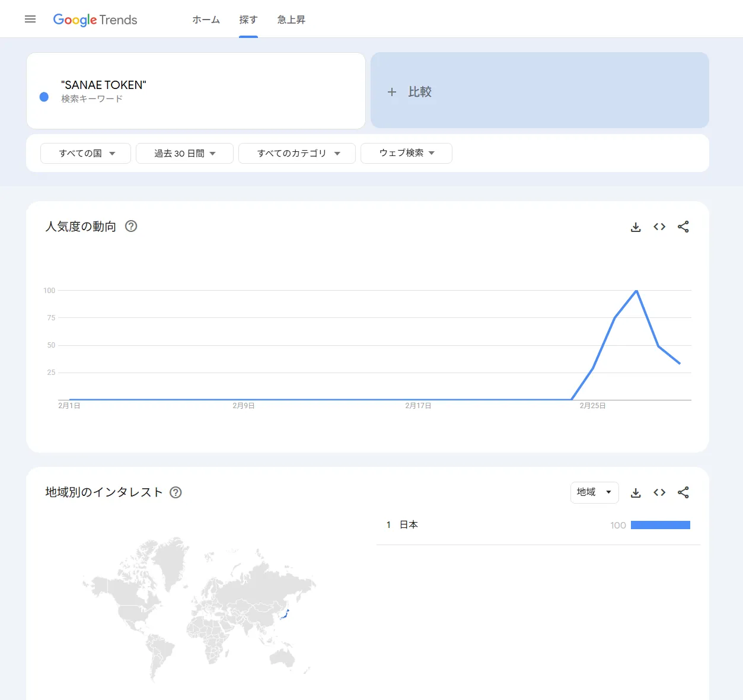
Task: Open the embed code for the trend chart
Action: (x=659, y=226)
